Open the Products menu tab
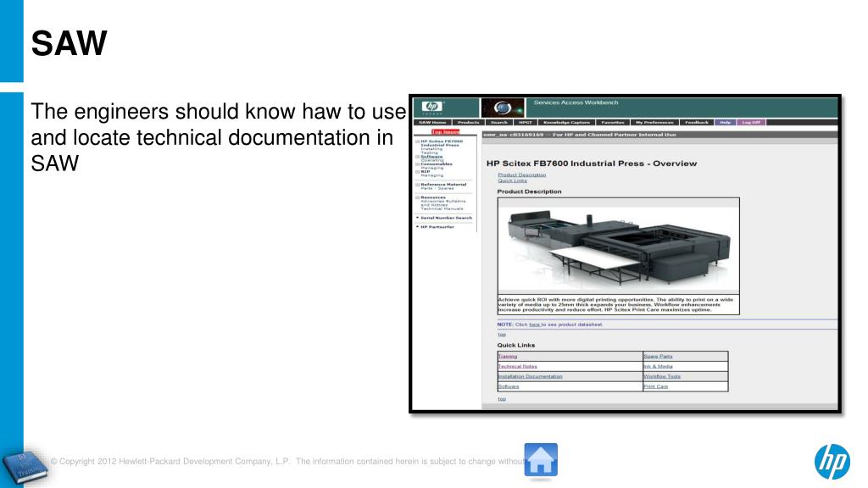868x488 pixels. 468,122
